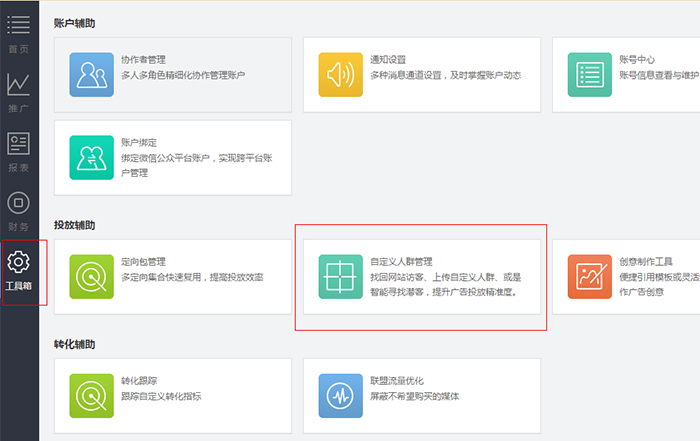Go to 首页 label in sidebar
The height and width of the screenshot is (441, 700).
(18, 49)
